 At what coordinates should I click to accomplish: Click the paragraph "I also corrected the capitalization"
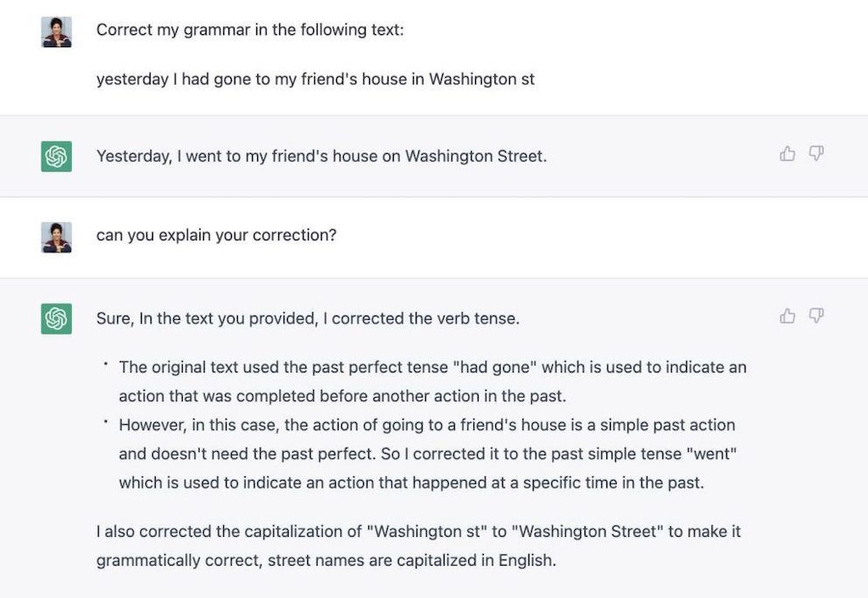pos(418,546)
